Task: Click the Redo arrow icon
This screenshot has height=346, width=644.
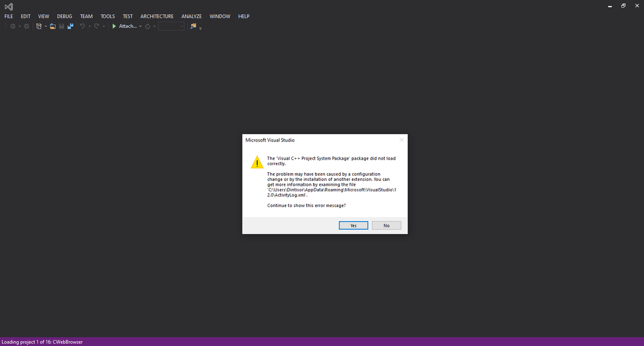Action: pyautogui.click(x=97, y=26)
